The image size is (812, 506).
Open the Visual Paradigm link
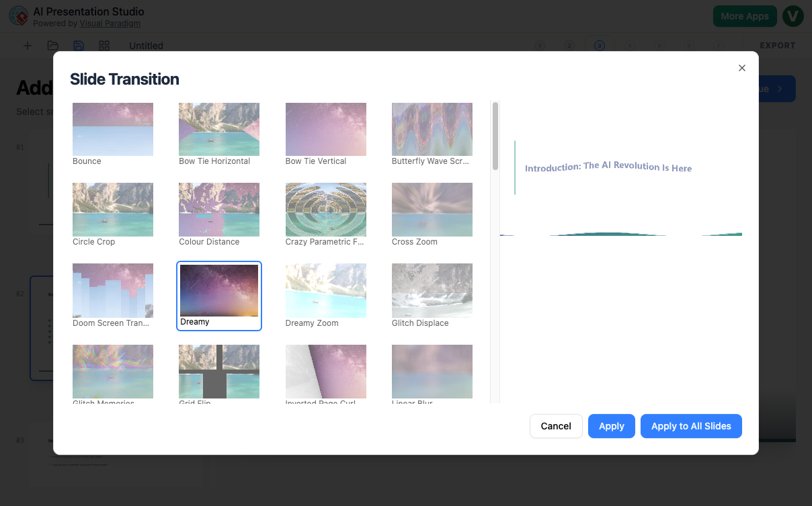110,24
